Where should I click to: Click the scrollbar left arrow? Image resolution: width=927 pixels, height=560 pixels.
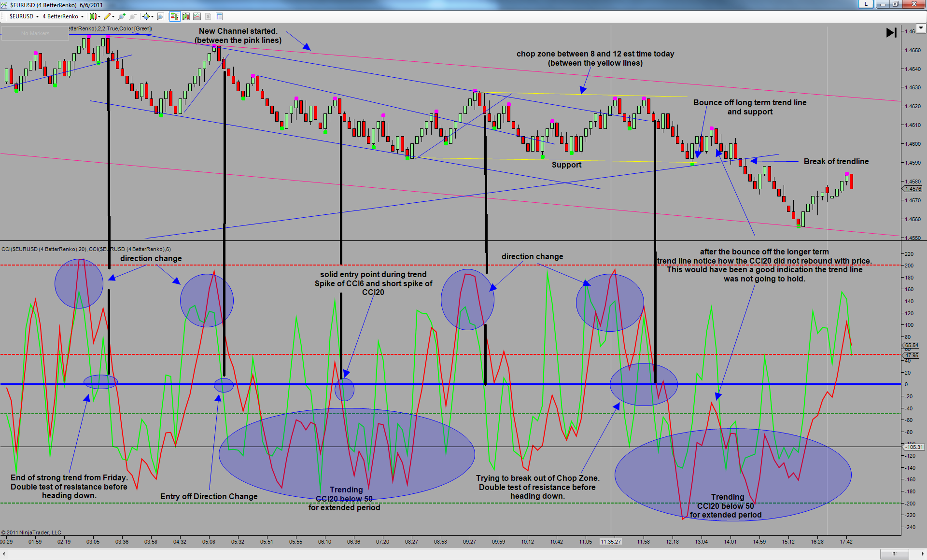[4, 554]
